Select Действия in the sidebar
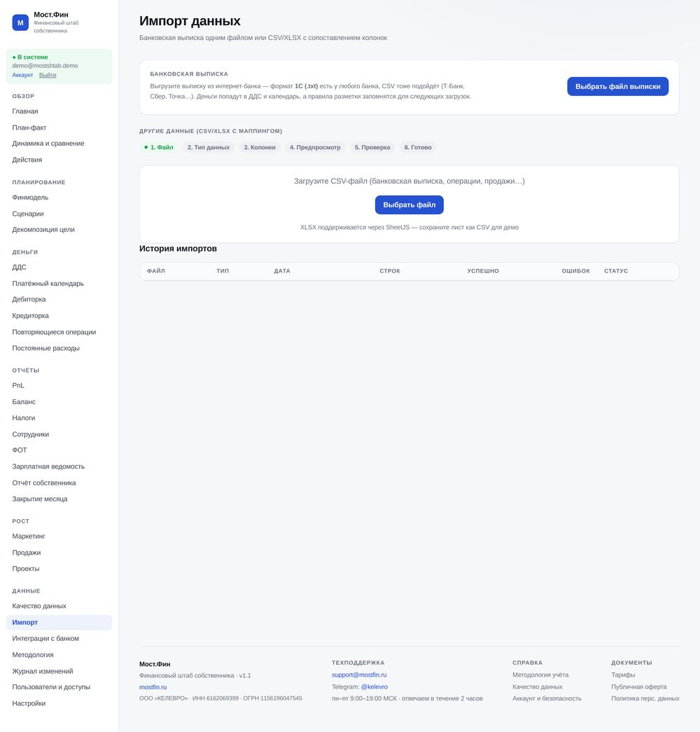The width and height of the screenshot is (700, 732). pyautogui.click(x=59, y=160)
